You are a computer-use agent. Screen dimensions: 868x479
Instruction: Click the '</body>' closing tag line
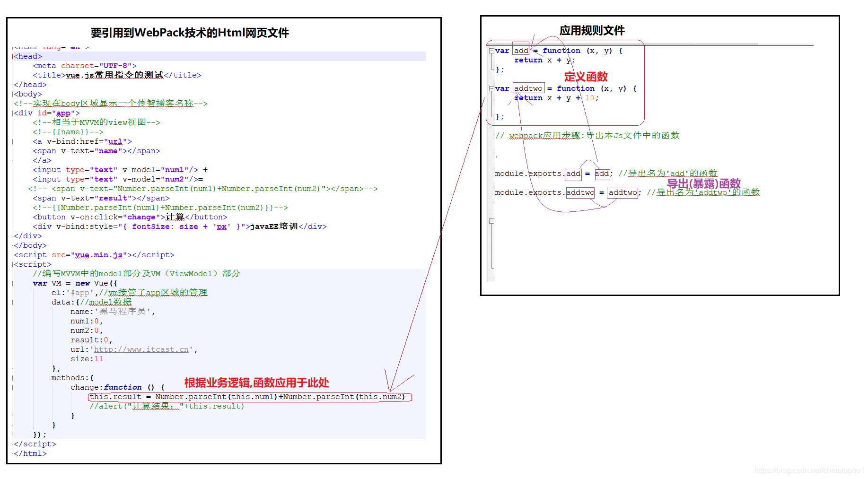30,245
